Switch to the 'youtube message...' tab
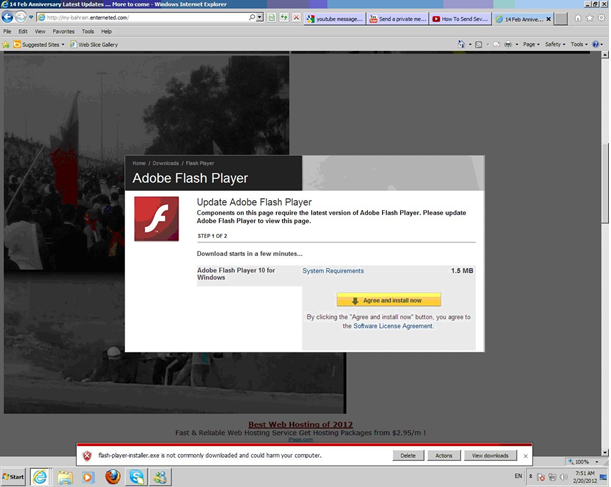 pos(335,19)
